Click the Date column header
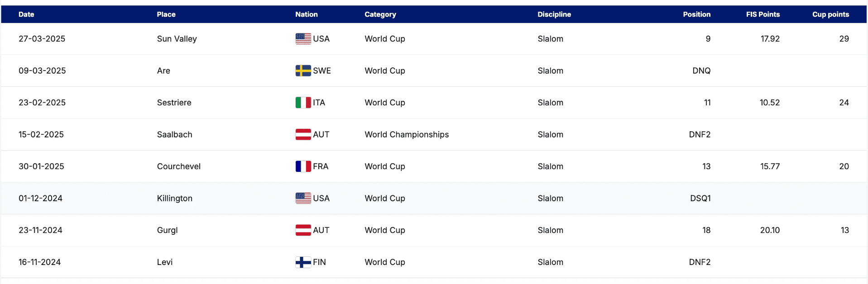The image size is (868, 284). click(26, 14)
